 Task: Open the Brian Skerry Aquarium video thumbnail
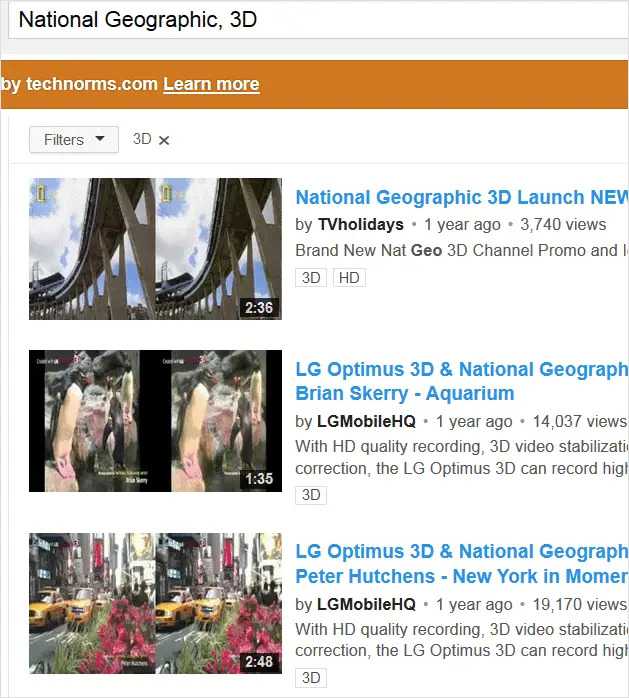pos(155,421)
